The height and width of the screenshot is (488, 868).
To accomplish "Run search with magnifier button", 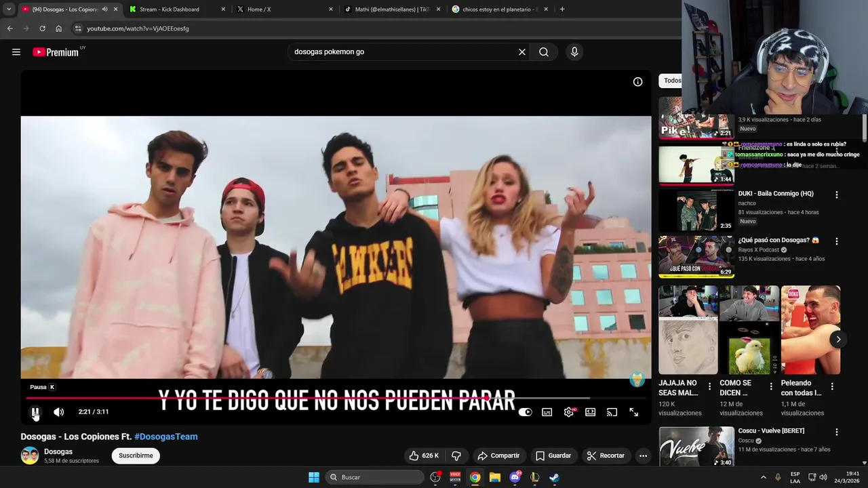I will point(544,52).
